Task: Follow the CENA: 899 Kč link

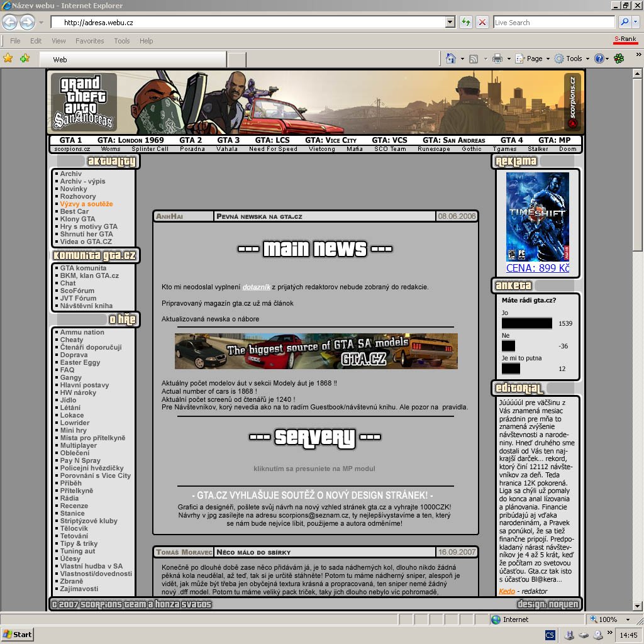Action: tap(538, 269)
